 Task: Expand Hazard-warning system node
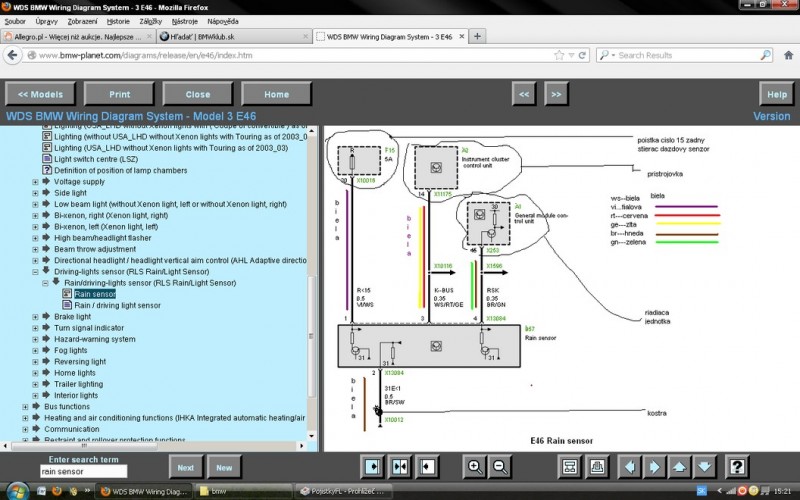(x=35, y=339)
